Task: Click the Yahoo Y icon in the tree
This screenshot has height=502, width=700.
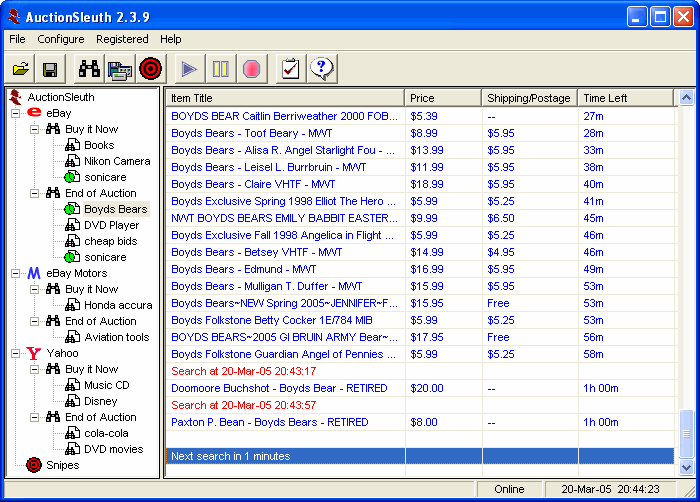Action: coord(34,354)
